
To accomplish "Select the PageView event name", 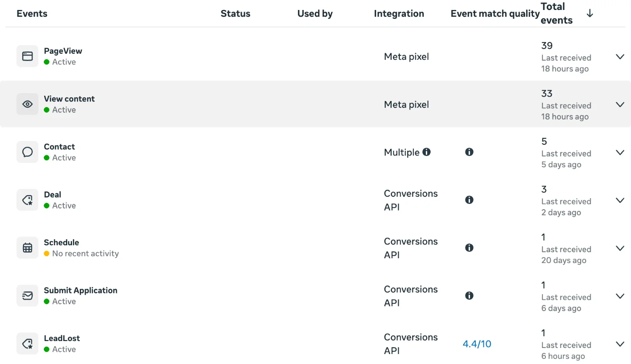I will pos(63,51).
